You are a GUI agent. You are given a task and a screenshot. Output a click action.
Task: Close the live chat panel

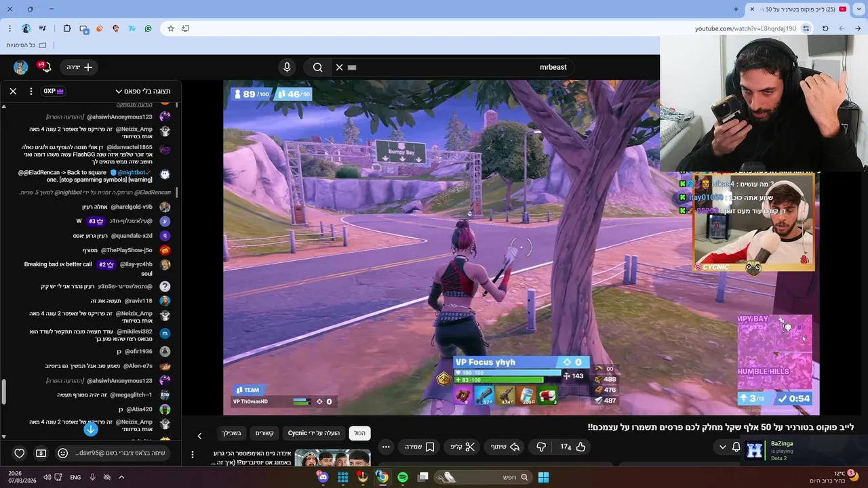[13, 91]
